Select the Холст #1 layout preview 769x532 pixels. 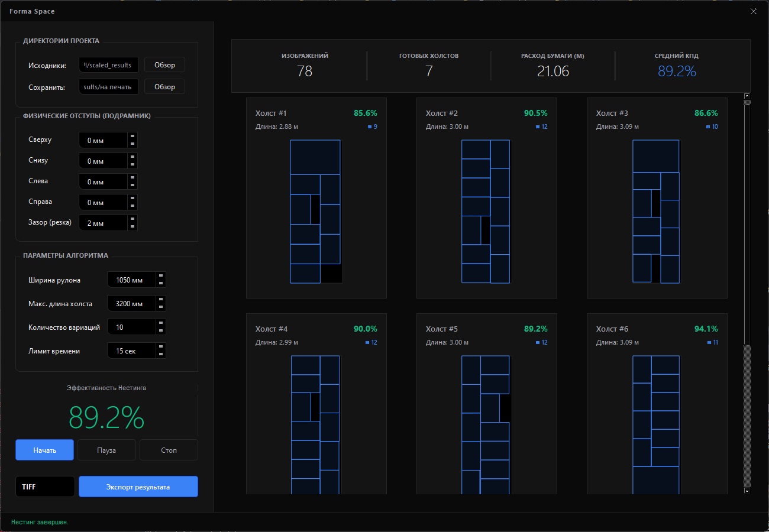point(316,212)
